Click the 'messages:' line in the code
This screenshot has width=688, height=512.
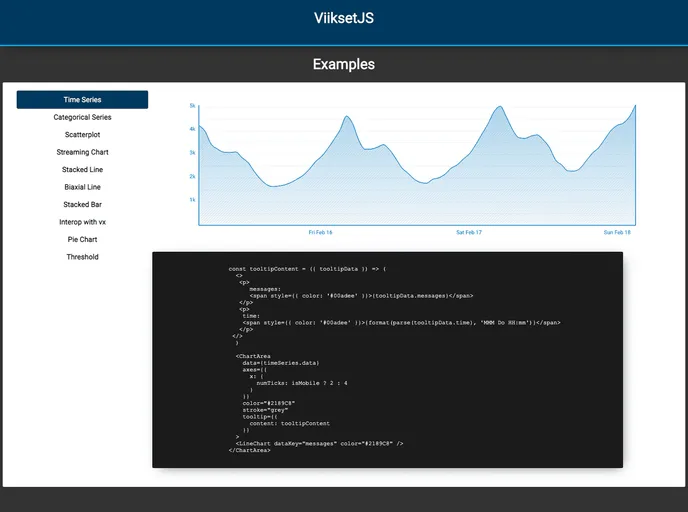click(x=265, y=289)
